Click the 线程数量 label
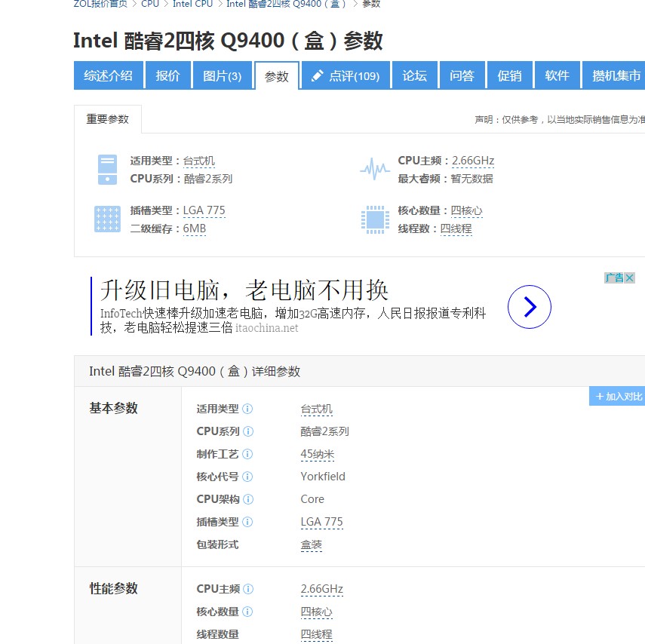Viewport: 645px width, 644px height. (217, 634)
